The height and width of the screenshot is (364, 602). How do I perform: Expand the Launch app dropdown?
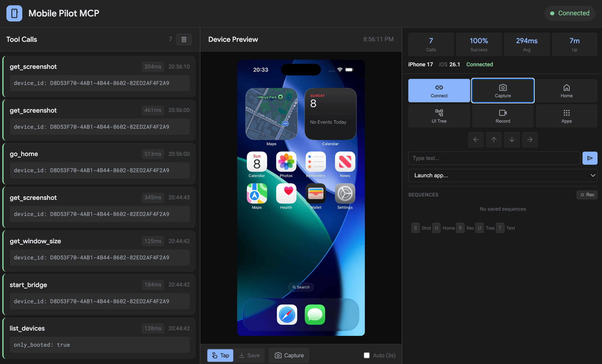503,175
